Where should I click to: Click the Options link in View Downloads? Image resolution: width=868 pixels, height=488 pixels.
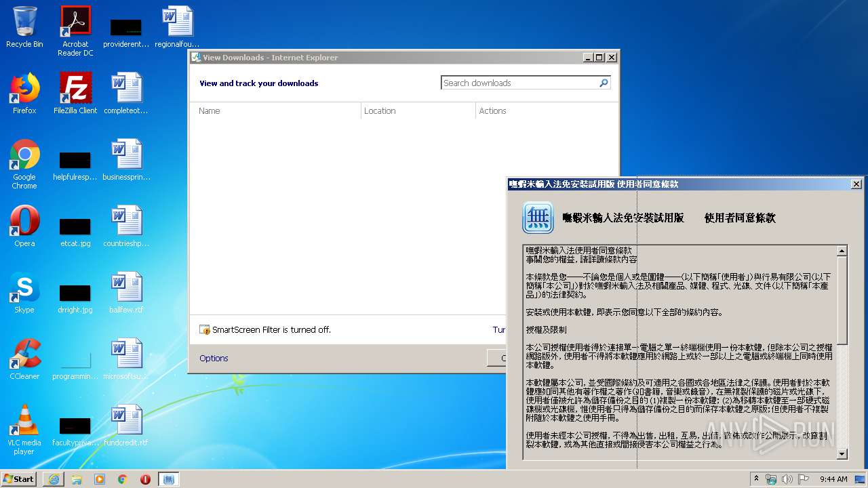(x=214, y=359)
